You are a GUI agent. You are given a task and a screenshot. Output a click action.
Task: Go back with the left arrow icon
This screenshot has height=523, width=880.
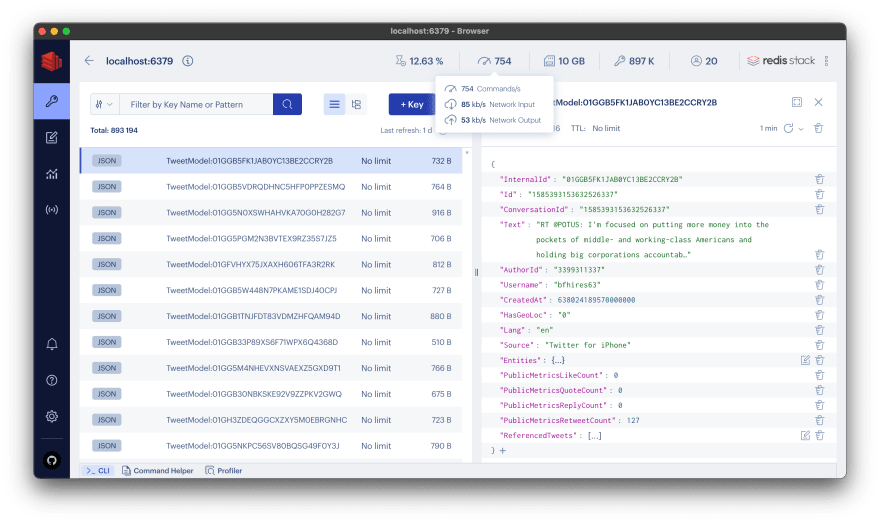pyautogui.click(x=89, y=61)
